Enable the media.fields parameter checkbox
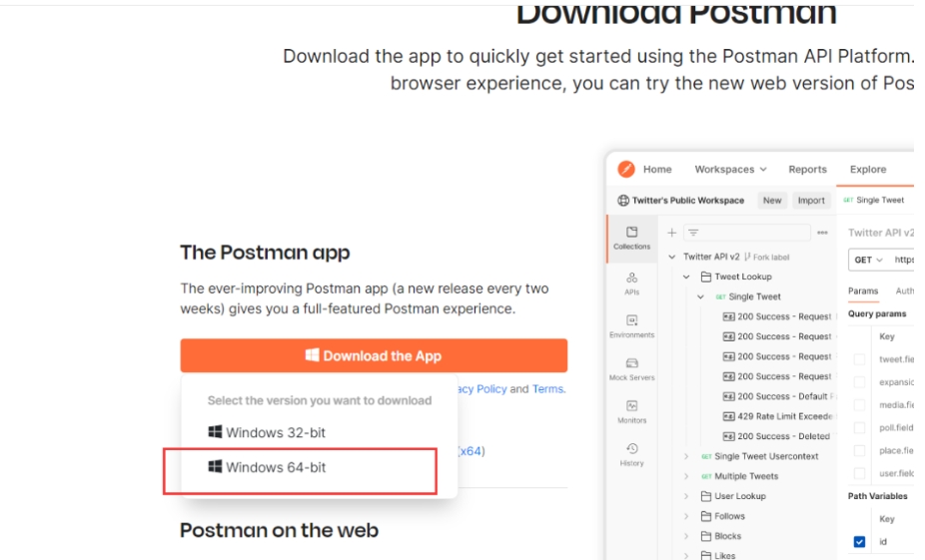 click(859, 405)
